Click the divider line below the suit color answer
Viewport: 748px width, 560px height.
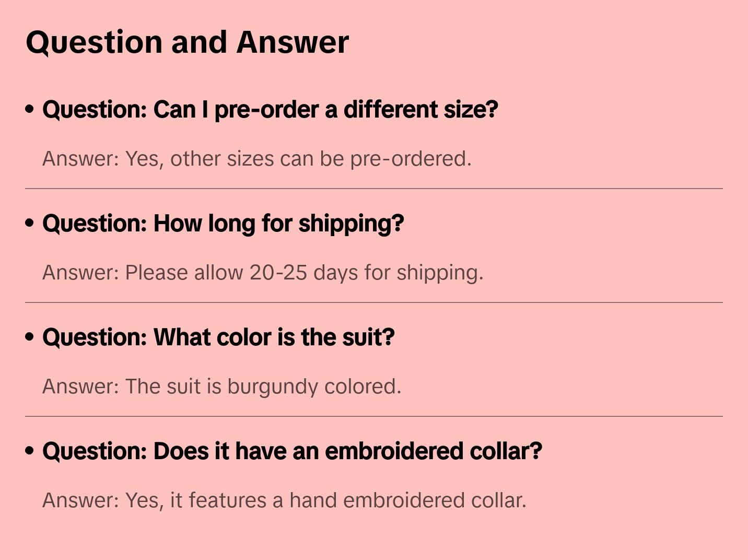click(374, 416)
